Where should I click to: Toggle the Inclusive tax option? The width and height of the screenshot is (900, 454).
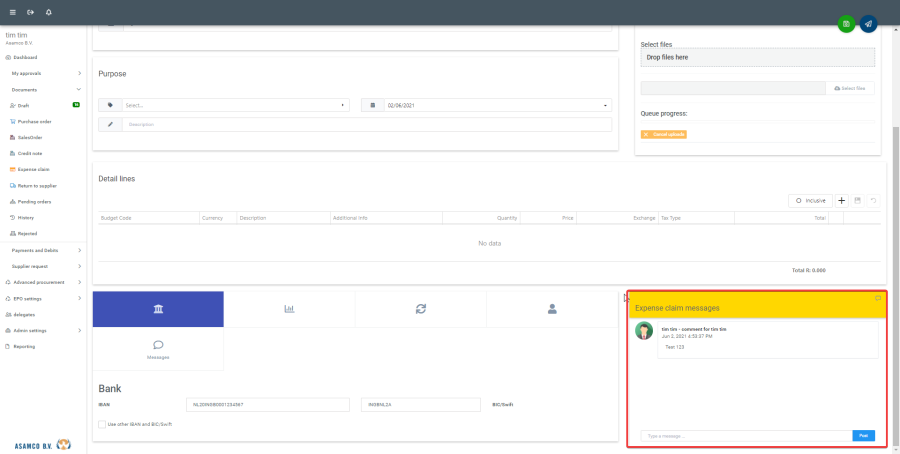pos(810,200)
